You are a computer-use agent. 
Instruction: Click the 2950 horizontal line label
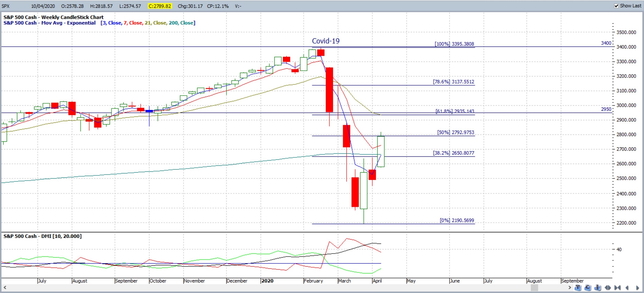point(606,109)
